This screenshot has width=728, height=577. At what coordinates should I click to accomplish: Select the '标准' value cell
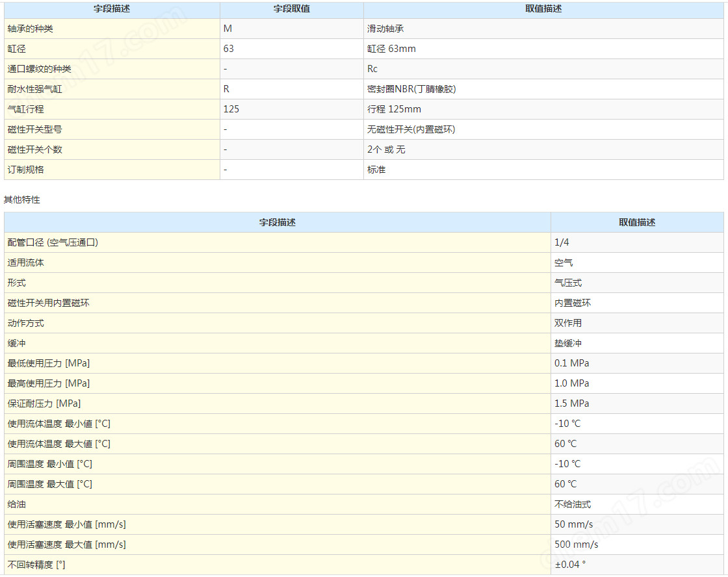pyautogui.click(x=543, y=170)
